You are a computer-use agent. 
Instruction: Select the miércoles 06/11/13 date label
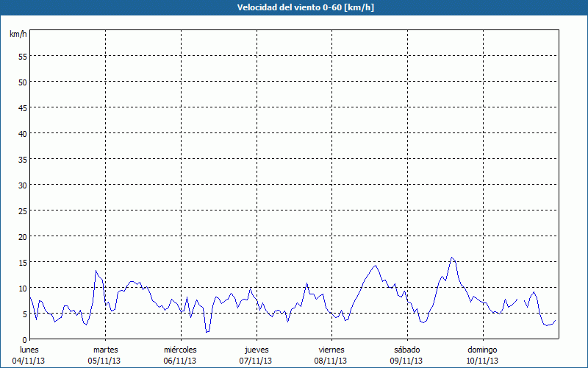point(180,355)
